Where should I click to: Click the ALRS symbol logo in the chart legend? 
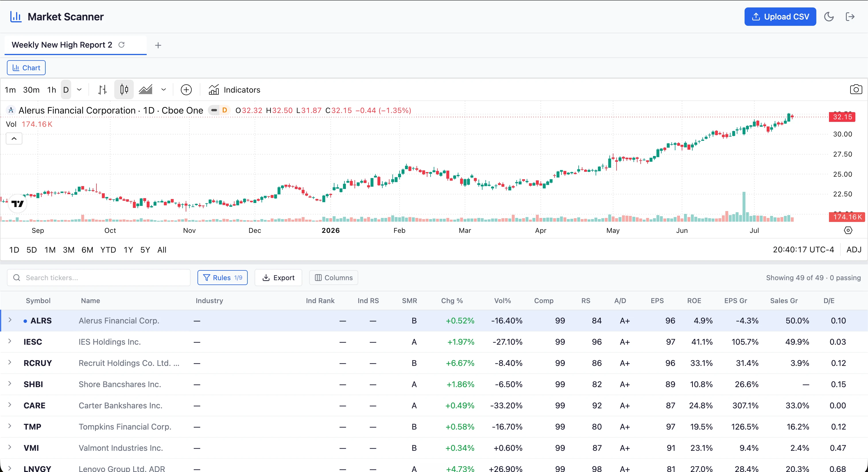tap(11, 110)
